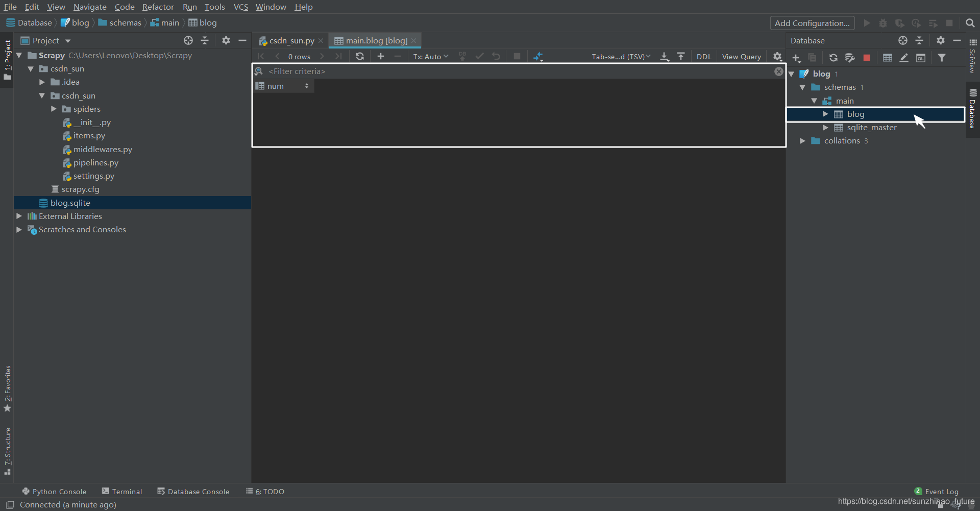Viewport: 980px width, 511px height.
Task: Open the File menu
Action: tap(10, 7)
